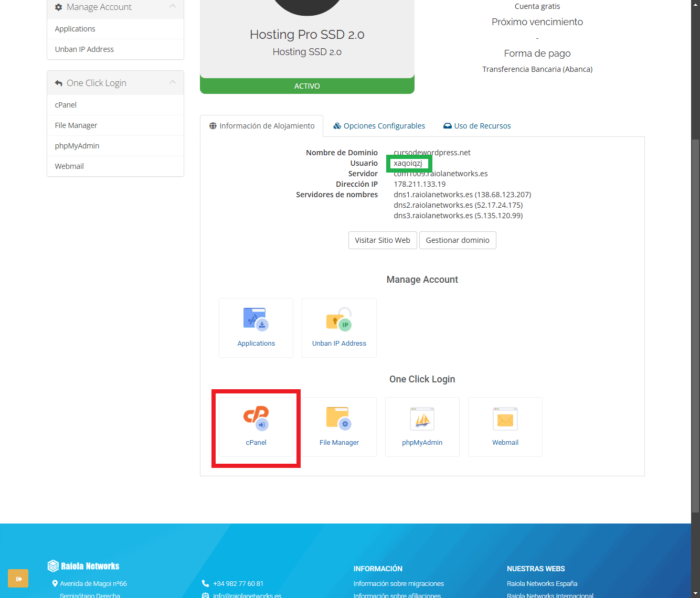Click phpMyAdmin label link in main panel
This screenshot has height=598, width=700.
coord(422,443)
